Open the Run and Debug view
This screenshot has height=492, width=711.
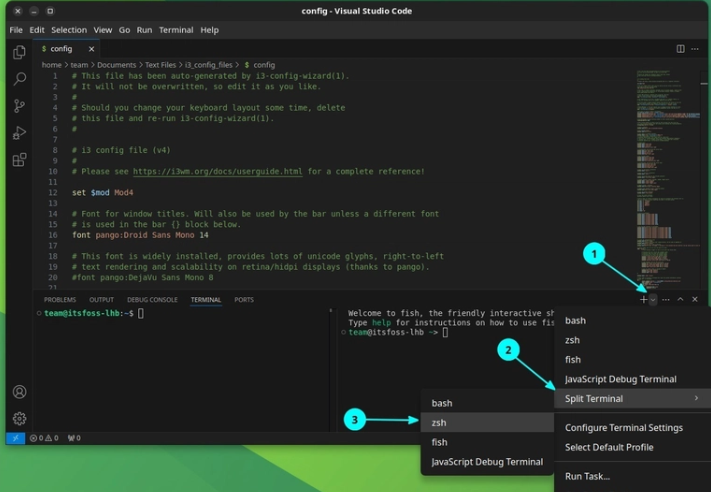19,133
